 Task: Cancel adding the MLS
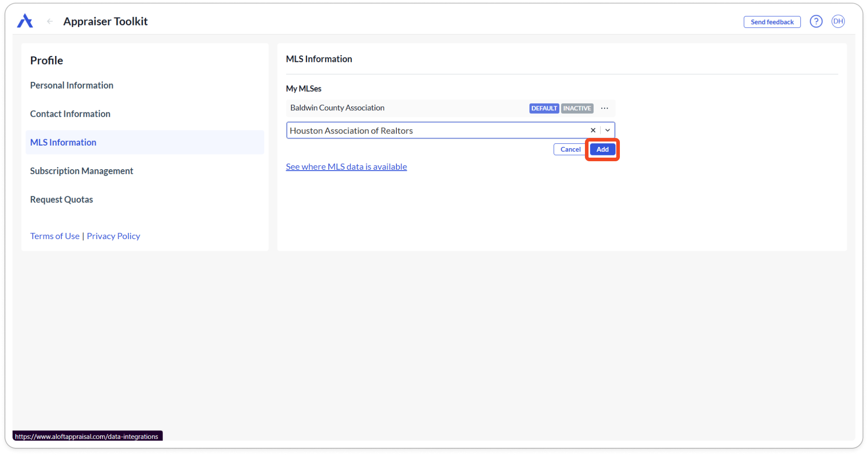pos(570,149)
